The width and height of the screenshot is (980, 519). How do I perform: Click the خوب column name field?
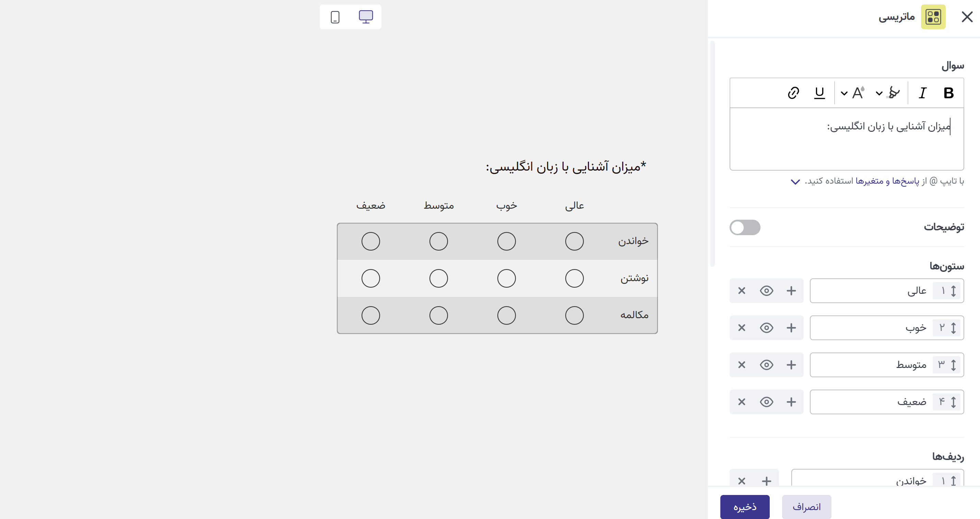[x=871, y=328]
